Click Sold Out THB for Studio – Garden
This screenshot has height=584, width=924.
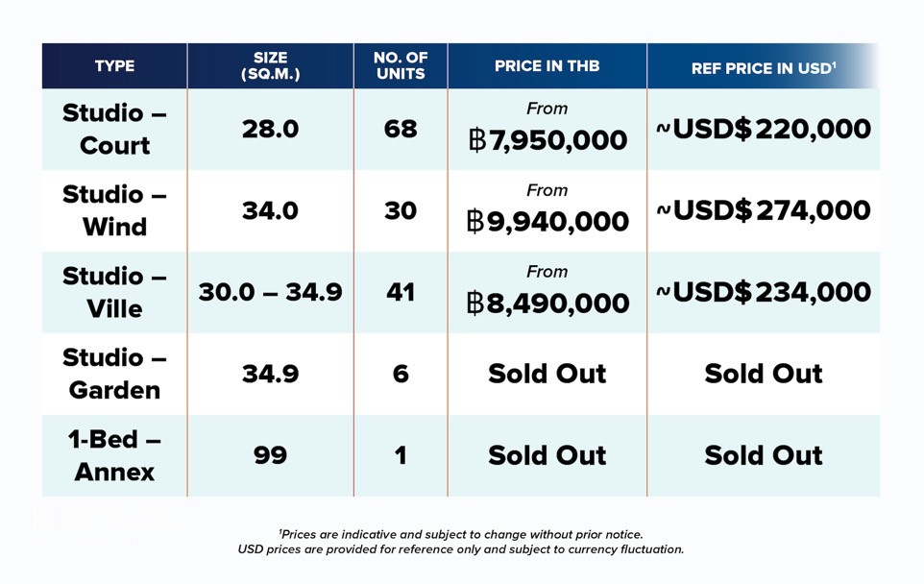click(547, 374)
